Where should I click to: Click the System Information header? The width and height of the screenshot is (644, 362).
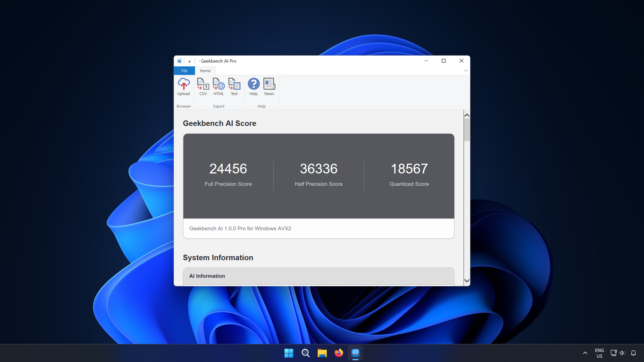pyautogui.click(x=218, y=257)
